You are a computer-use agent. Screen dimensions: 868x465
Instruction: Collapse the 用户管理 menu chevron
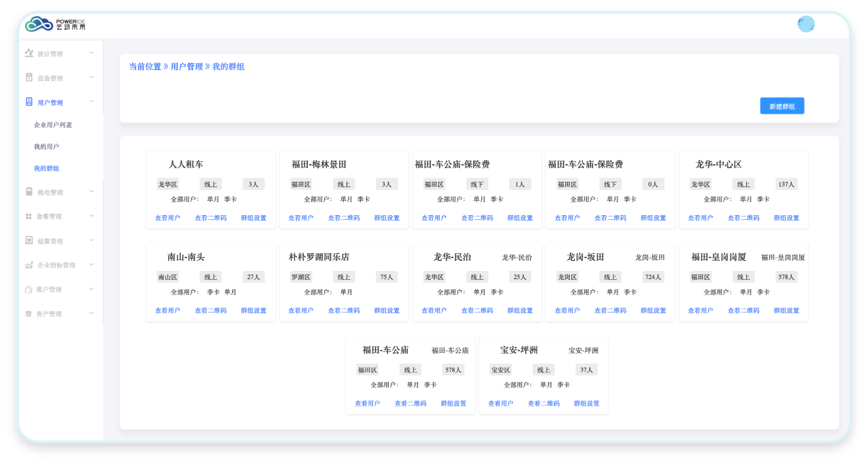(92, 101)
